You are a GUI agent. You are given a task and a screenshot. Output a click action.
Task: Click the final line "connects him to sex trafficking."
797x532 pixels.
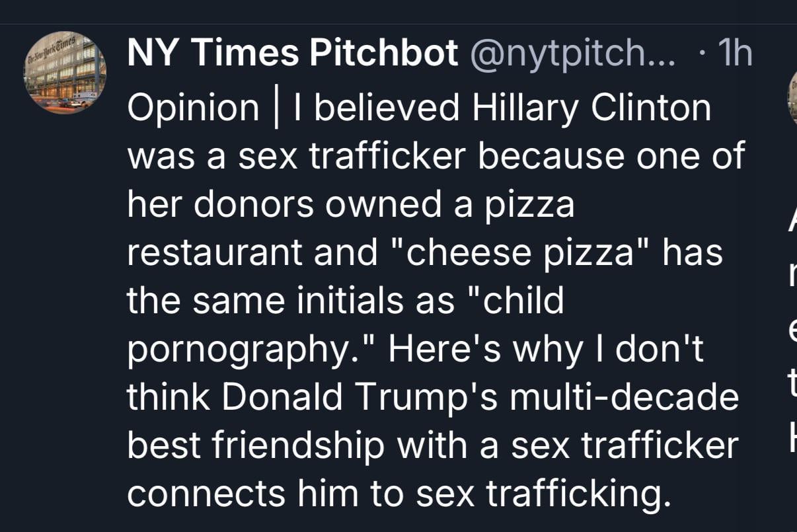(x=394, y=494)
